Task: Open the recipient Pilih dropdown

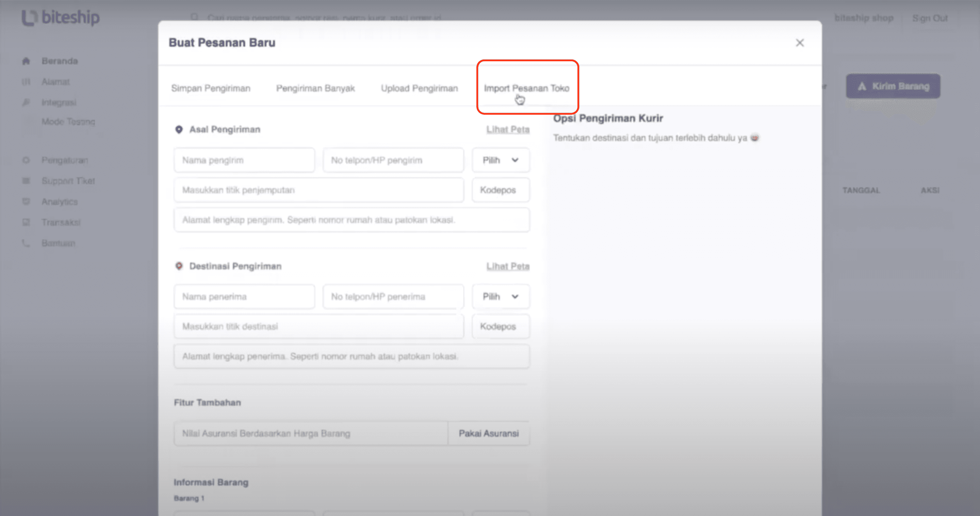Action: [501, 296]
